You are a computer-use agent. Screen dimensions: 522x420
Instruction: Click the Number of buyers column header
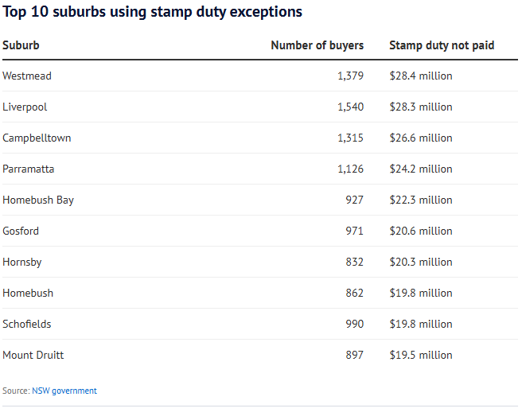pos(317,45)
